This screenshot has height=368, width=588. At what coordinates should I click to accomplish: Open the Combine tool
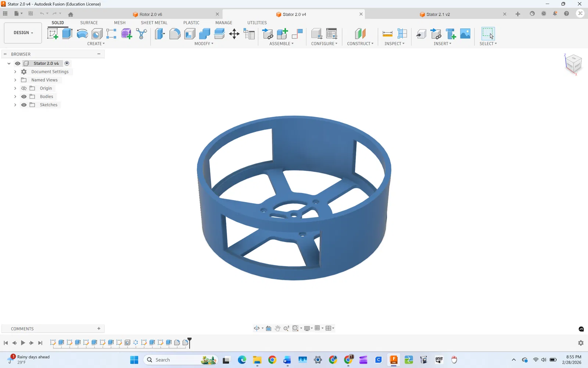point(204,34)
